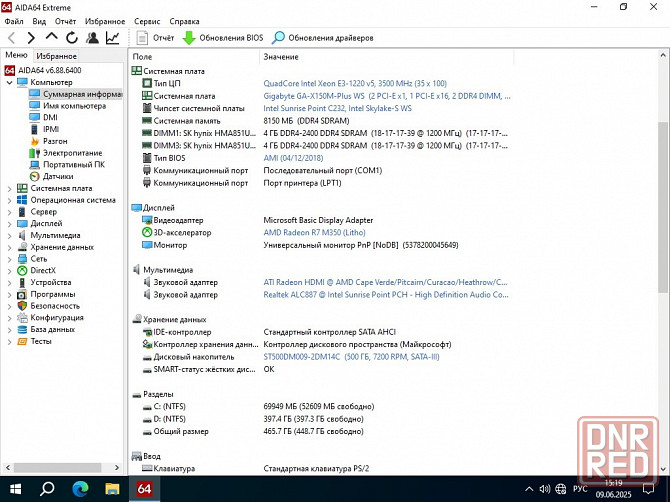This screenshot has width=670, height=502.
Task: Click Обновления BIOS toolbar button
Action: point(223,38)
